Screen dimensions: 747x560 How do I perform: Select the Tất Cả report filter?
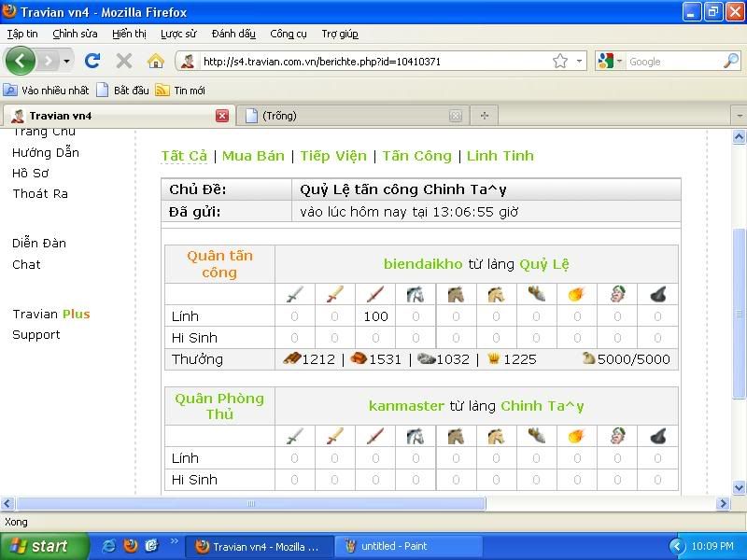coord(184,156)
